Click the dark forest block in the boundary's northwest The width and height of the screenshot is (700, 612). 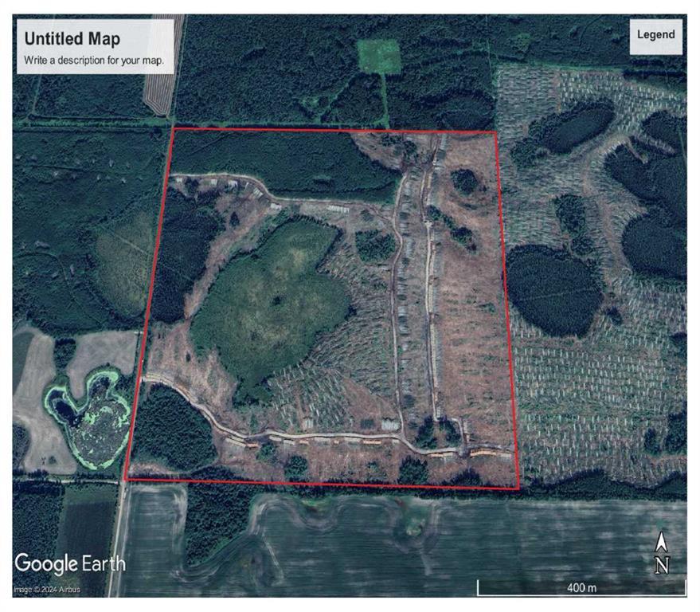[271, 163]
